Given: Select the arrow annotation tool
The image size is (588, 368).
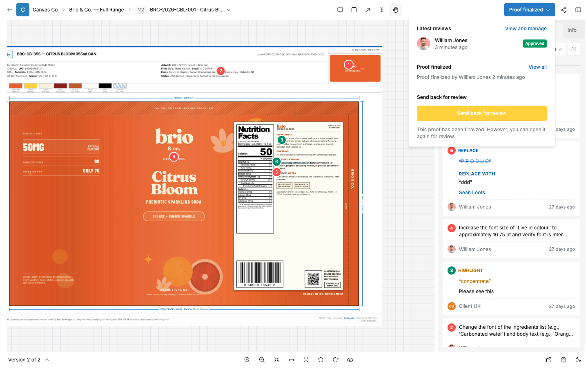Looking at the screenshot, I should pos(368,10).
